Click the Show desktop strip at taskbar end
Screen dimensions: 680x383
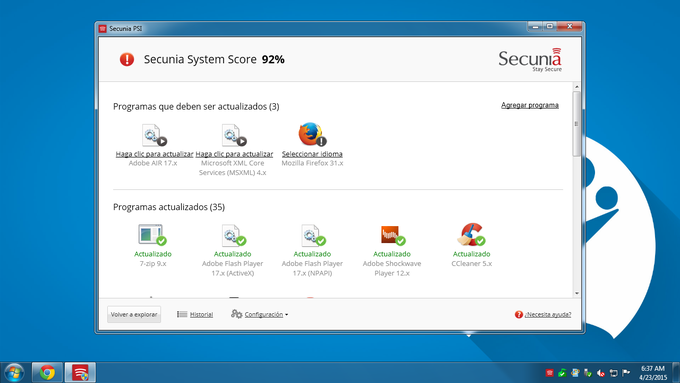coord(676,373)
